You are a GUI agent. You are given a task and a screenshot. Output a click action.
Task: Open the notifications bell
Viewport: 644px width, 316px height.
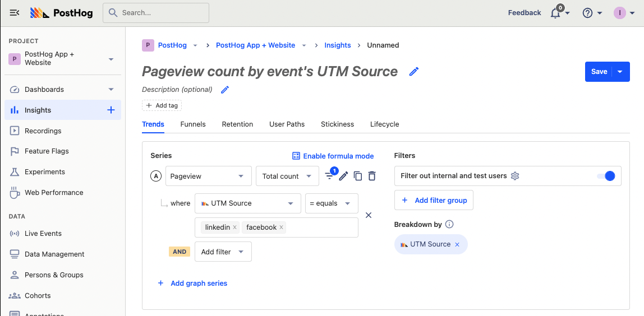(555, 13)
